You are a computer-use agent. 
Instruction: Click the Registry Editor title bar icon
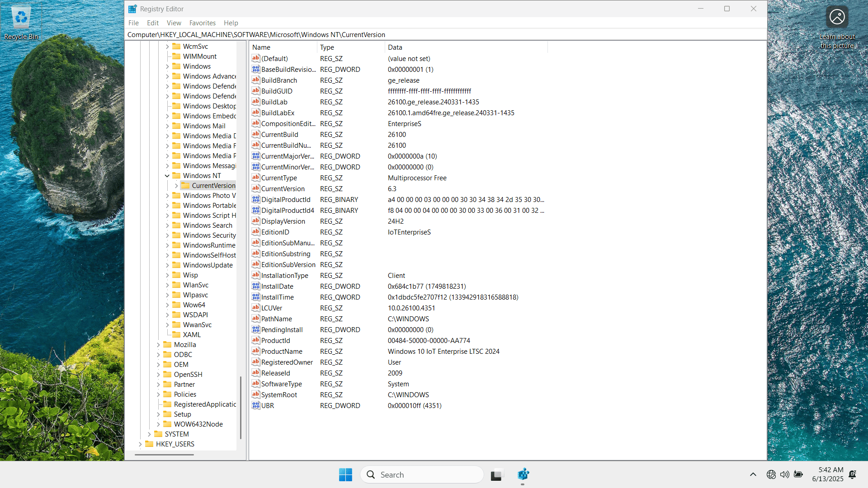click(x=132, y=9)
